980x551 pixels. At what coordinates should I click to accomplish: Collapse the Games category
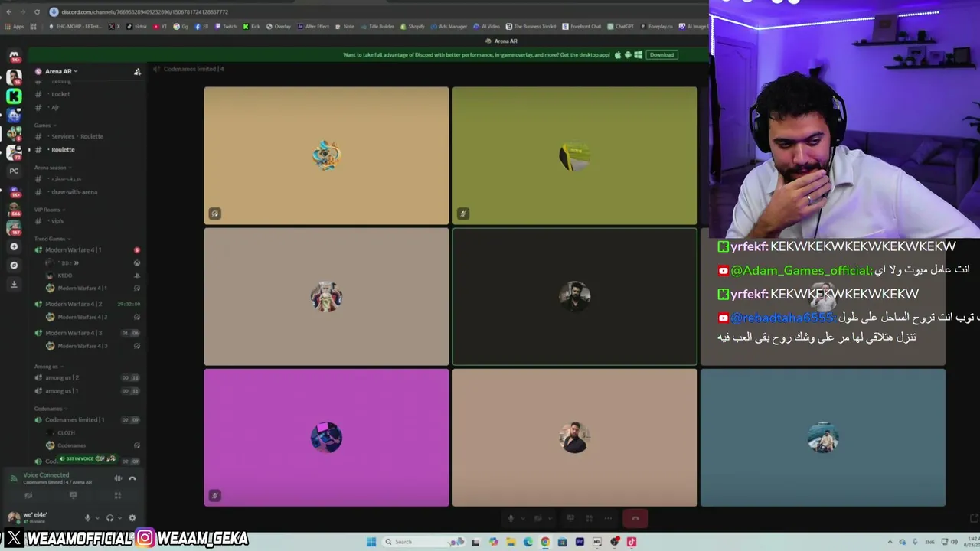44,126
